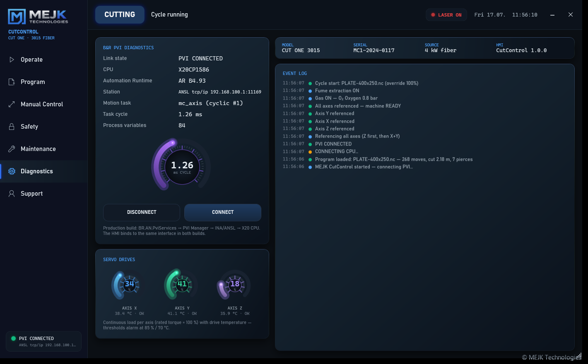Click the 'Gas ON — O2 Oxygen 0.8 bar' entry

point(346,98)
